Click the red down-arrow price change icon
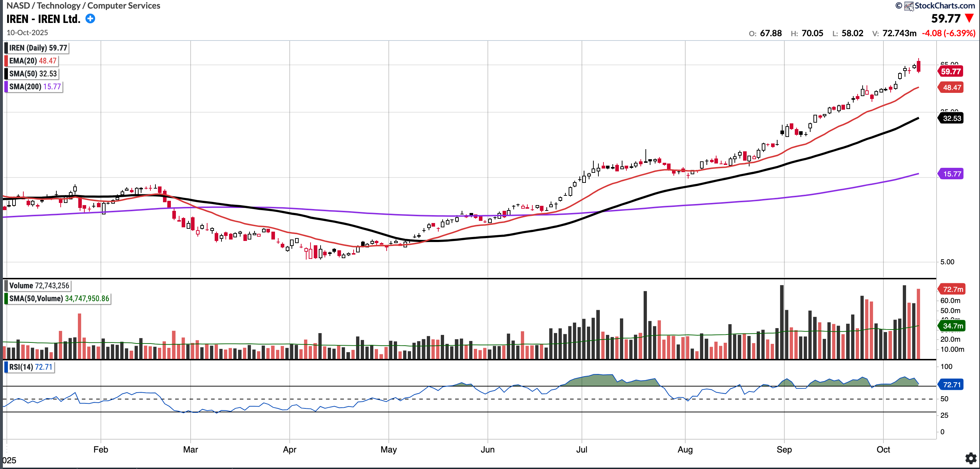 [x=969, y=18]
